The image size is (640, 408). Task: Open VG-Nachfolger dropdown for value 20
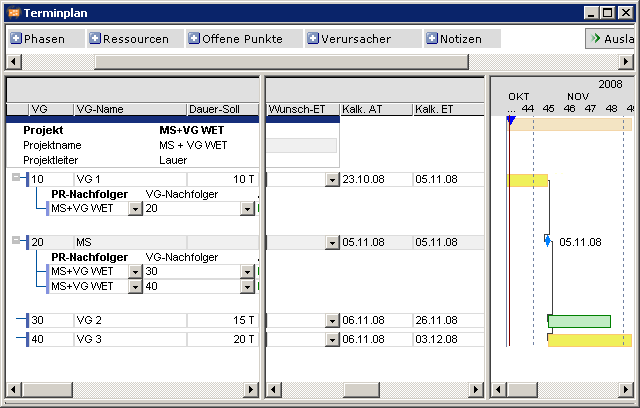(x=247, y=209)
